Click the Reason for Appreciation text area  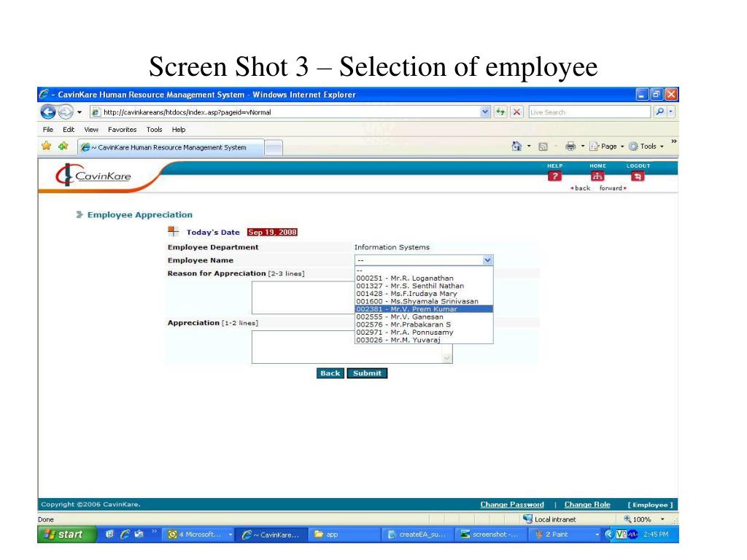[303, 297]
